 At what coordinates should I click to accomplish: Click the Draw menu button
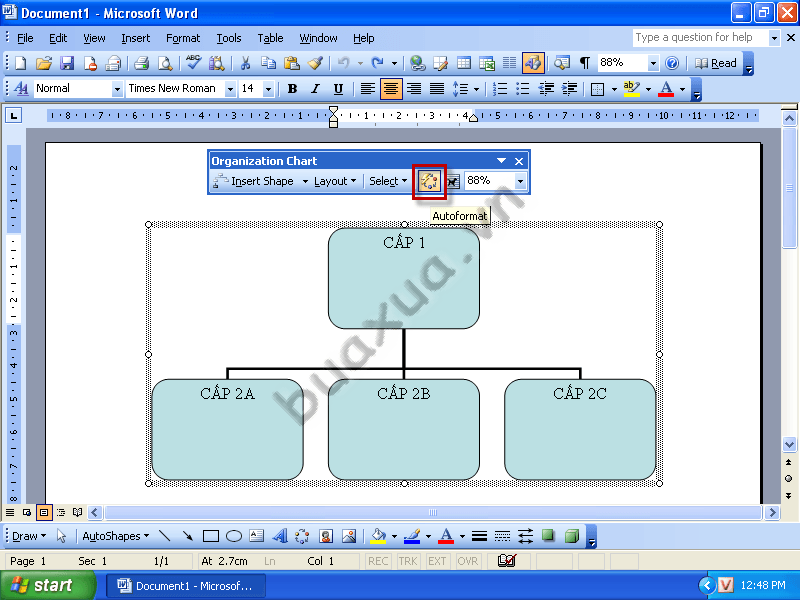click(x=29, y=536)
